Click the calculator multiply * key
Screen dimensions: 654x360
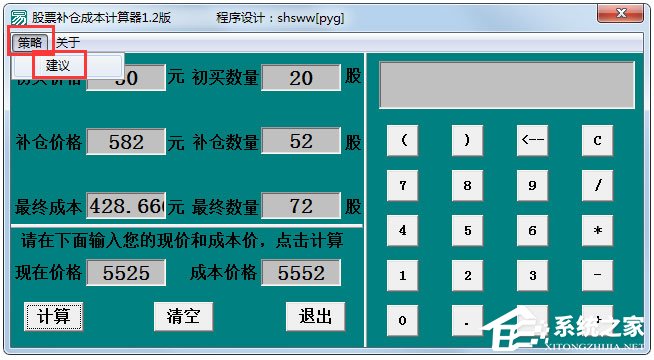tap(597, 230)
